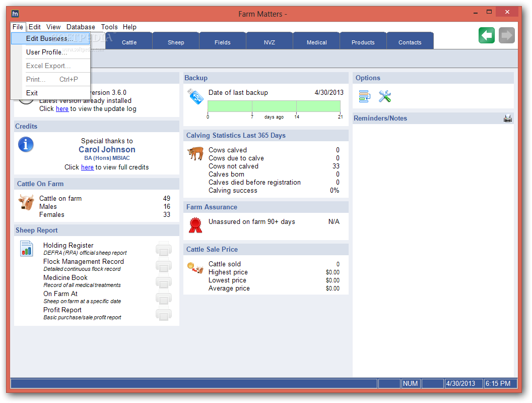The image size is (532, 403).
Task: Click inside the empty Reminders/Notes area
Action: [433, 250]
